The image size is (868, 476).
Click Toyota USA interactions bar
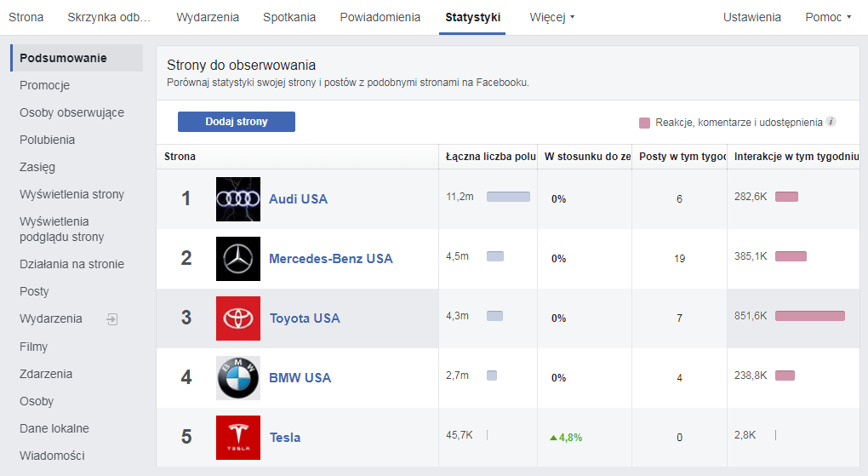[809, 316]
